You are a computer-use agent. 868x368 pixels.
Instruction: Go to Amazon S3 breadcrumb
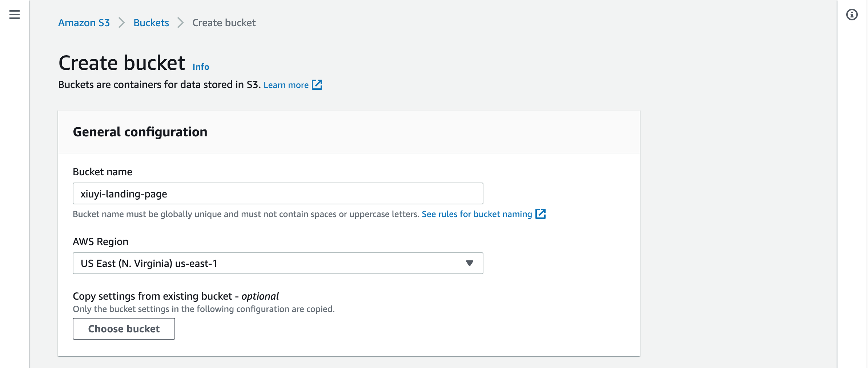coord(84,23)
